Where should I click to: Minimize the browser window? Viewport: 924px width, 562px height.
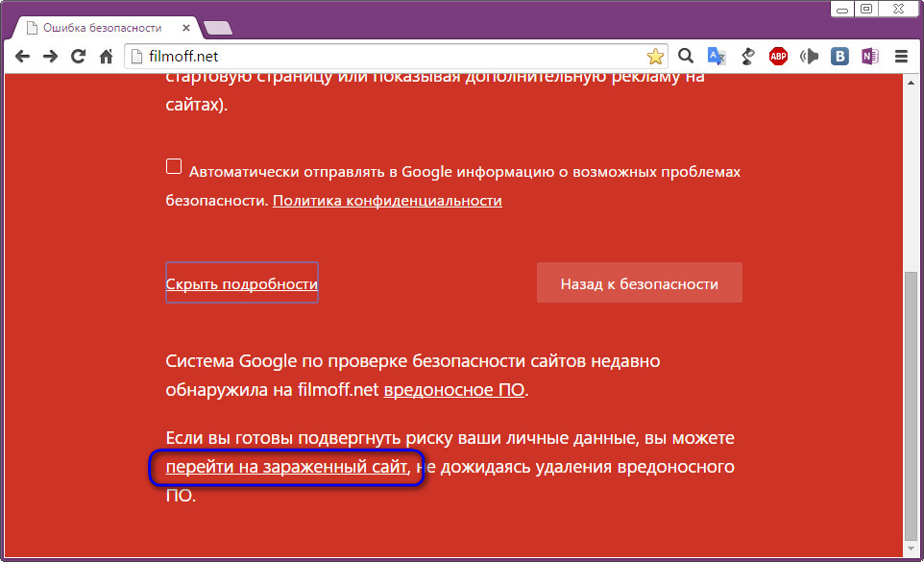[x=842, y=9]
